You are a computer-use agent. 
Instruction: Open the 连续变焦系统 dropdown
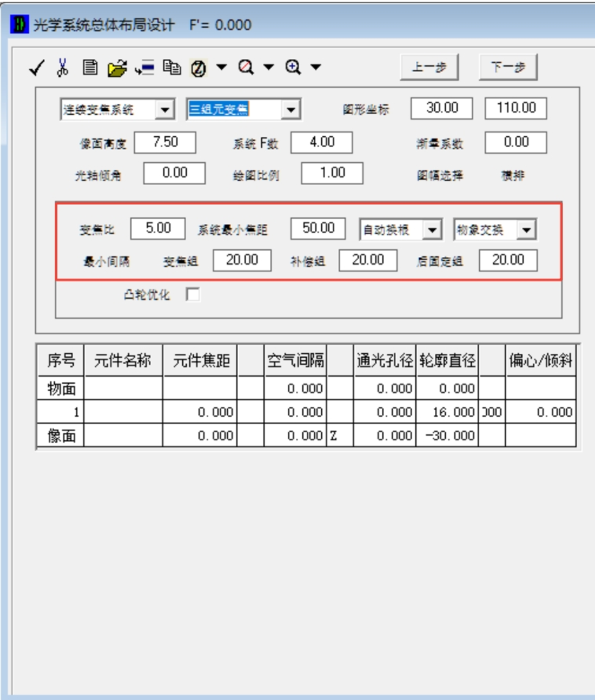pos(165,110)
